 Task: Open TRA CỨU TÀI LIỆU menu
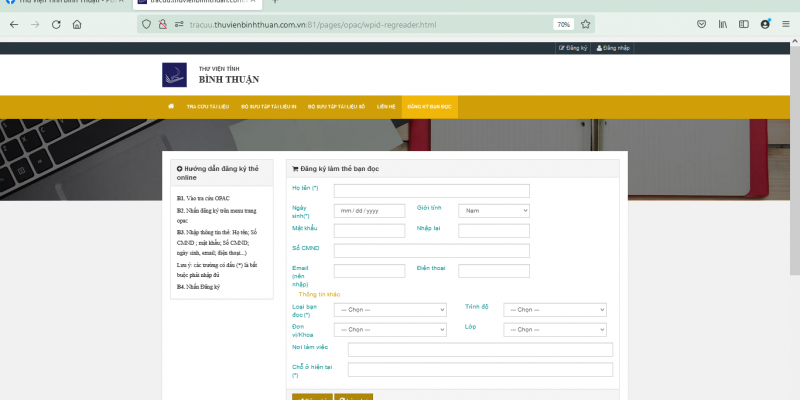pos(208,107)
